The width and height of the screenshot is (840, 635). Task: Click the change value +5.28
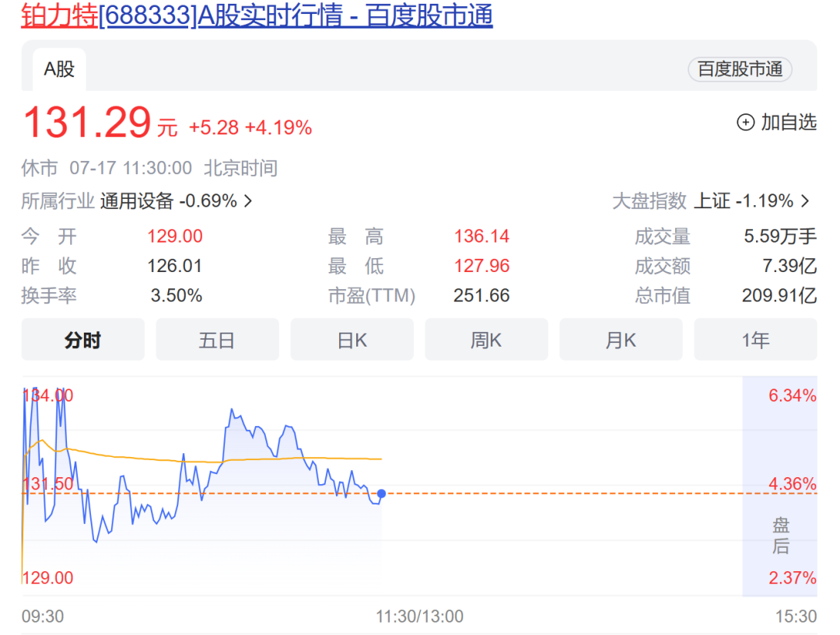click(214, 127)
